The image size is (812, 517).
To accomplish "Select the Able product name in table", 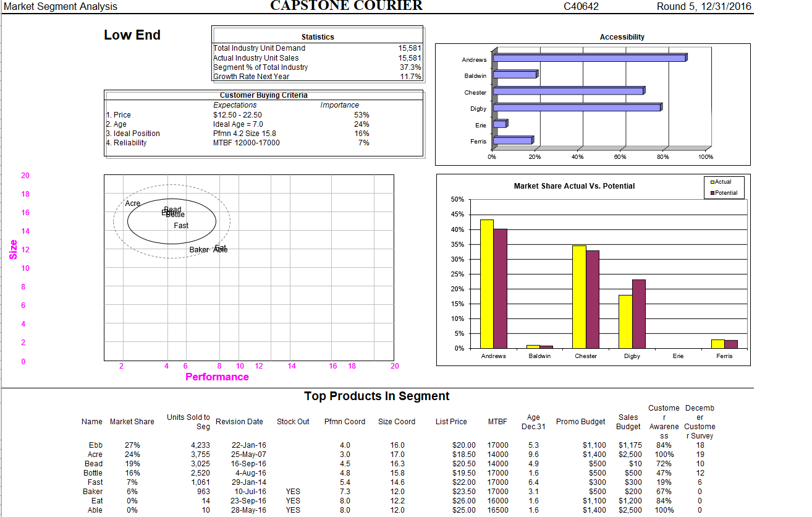I will pyautogui.click(x=96, y=510).
